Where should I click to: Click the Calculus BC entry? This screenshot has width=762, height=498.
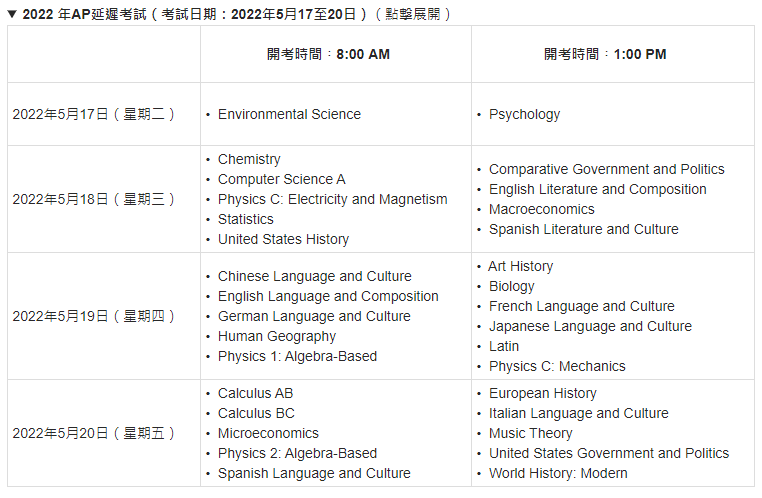click(x=256, y=413)
